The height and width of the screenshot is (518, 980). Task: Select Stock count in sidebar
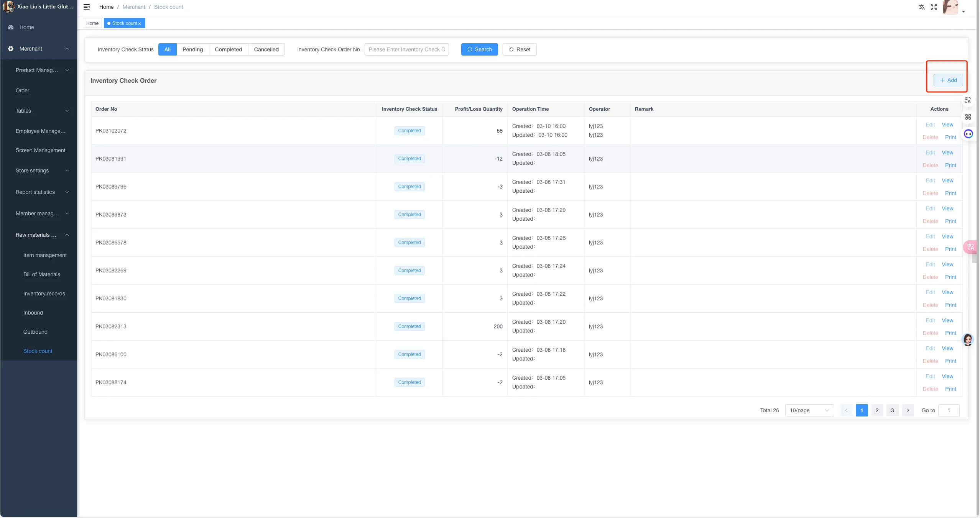coord(38,351)
